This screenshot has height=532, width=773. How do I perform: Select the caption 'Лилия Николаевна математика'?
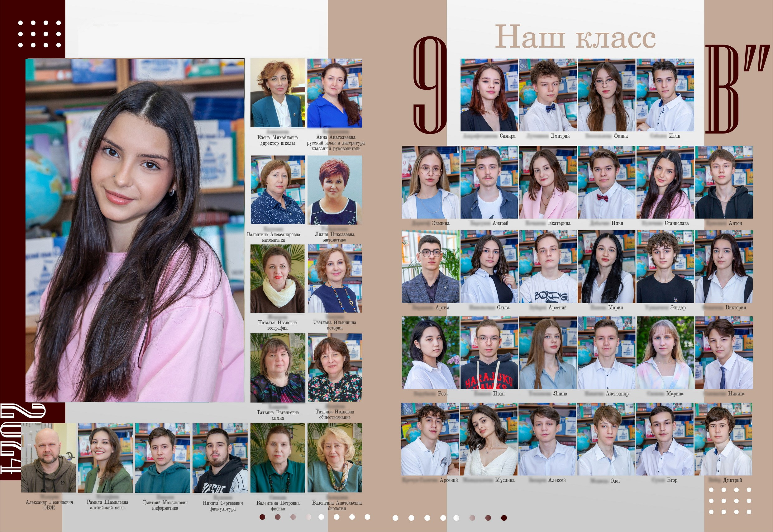pos(335,237)
